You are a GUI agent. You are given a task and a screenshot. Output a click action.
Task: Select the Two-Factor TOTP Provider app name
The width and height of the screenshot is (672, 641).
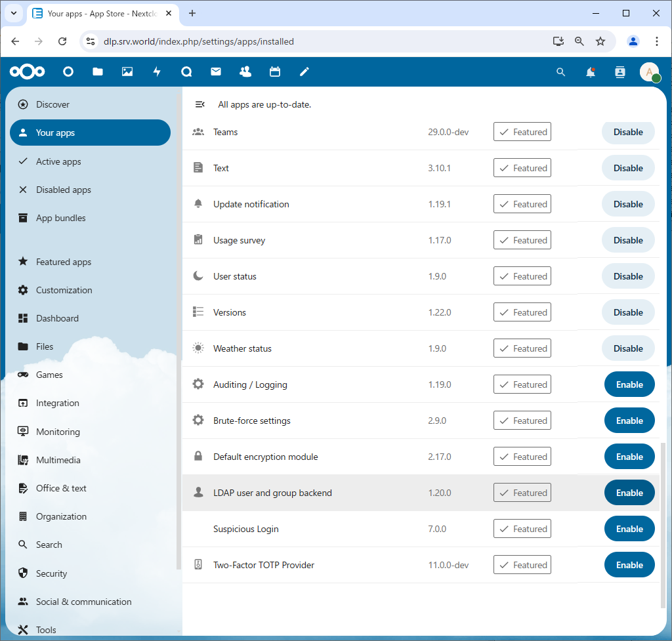point(264,565)
